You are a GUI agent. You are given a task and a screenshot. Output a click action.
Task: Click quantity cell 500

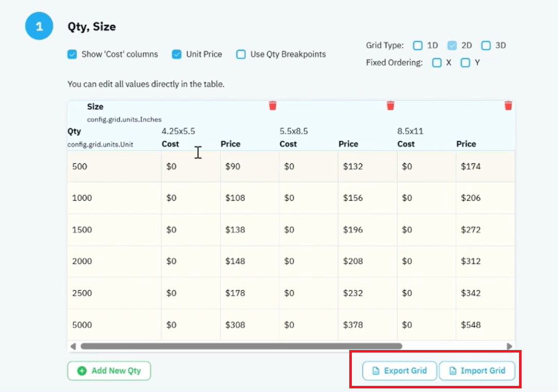point(114,167)
